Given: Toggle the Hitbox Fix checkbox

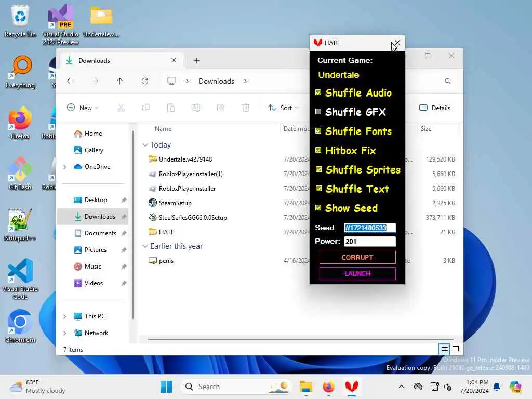Looking at the screenshot, I should 318,150.
